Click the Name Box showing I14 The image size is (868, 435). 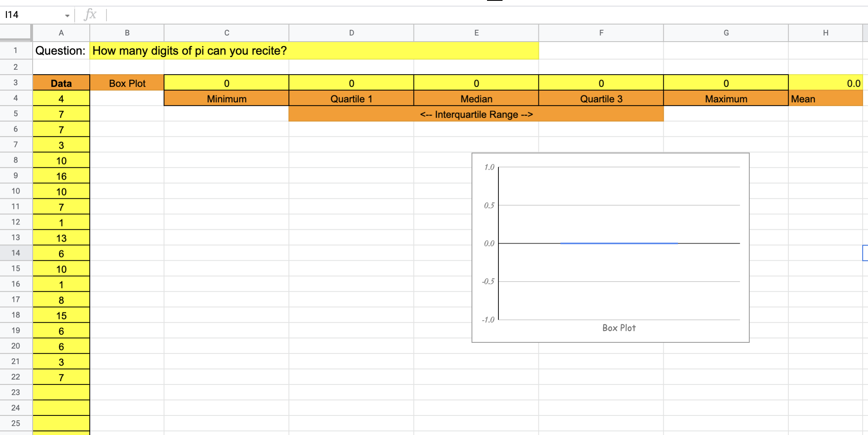(33, 15)
